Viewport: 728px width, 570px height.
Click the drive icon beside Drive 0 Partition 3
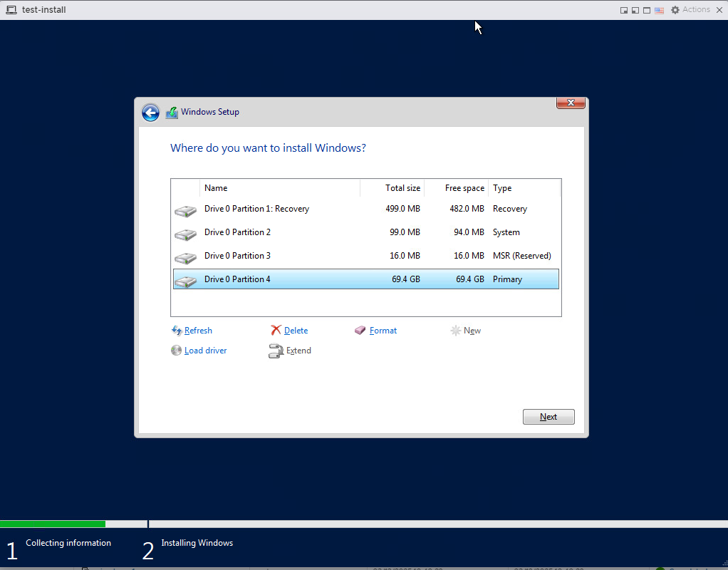point(185,259)
